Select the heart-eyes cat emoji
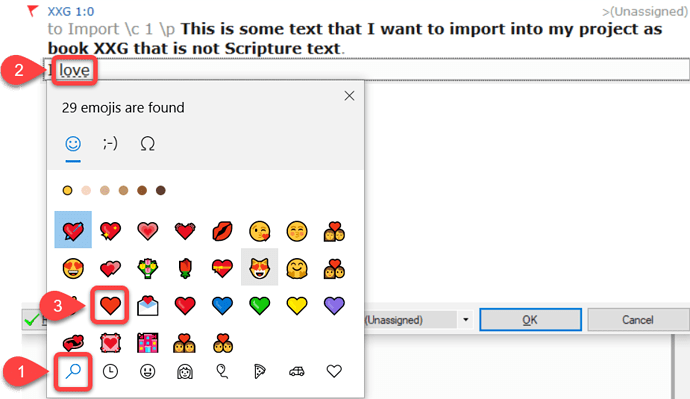 pyautogui.click(x=260, y=267)
